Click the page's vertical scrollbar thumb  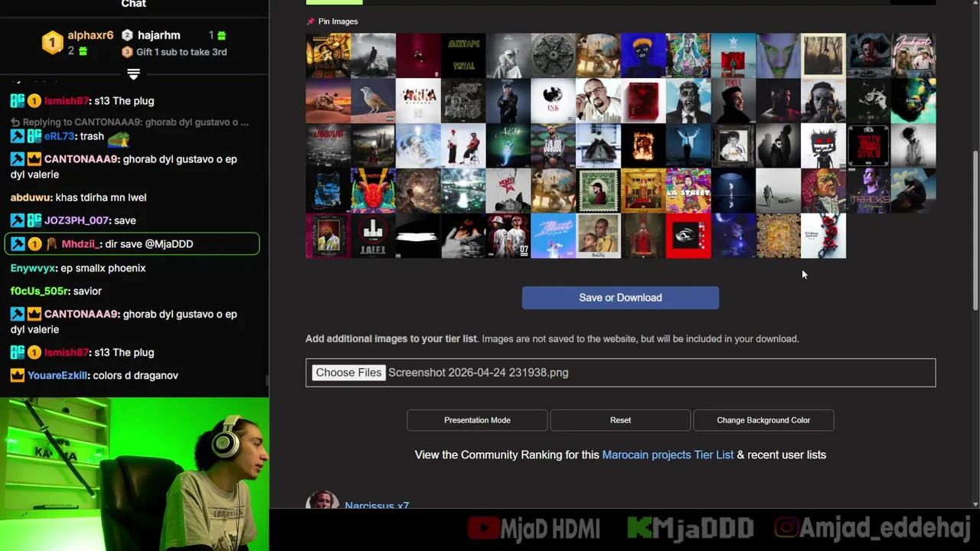pos(975,230)
